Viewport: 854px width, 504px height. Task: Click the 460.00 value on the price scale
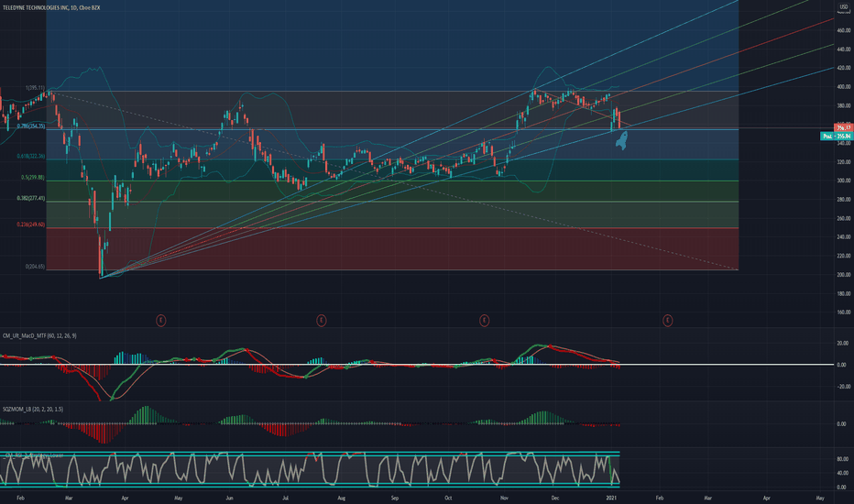point(844,30)
